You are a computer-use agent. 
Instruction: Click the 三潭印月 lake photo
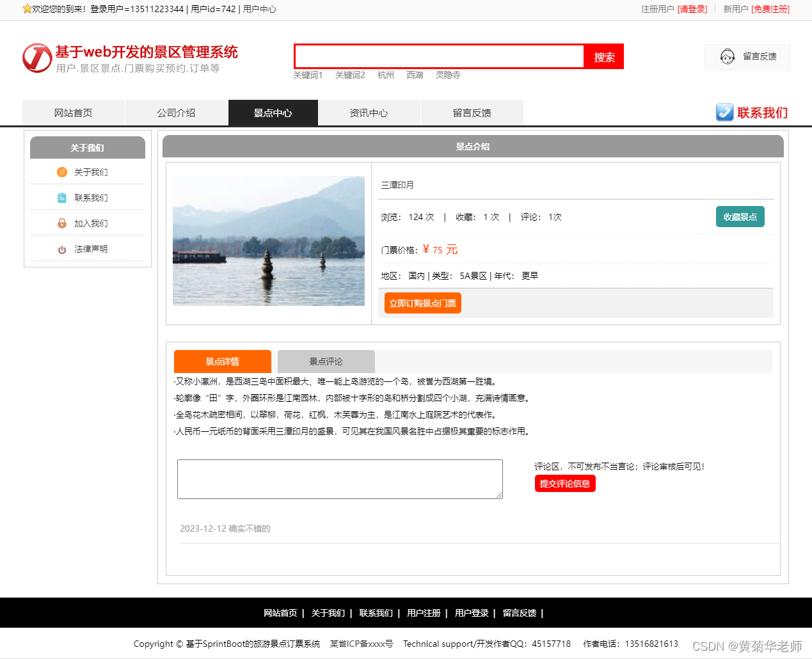269,241
